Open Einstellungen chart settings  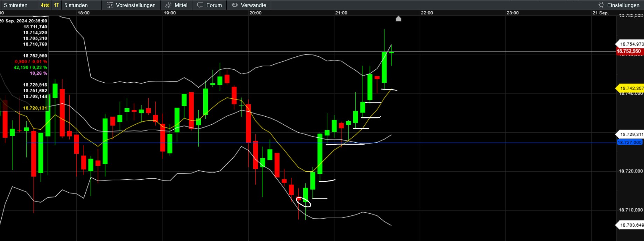click(618, 5)
